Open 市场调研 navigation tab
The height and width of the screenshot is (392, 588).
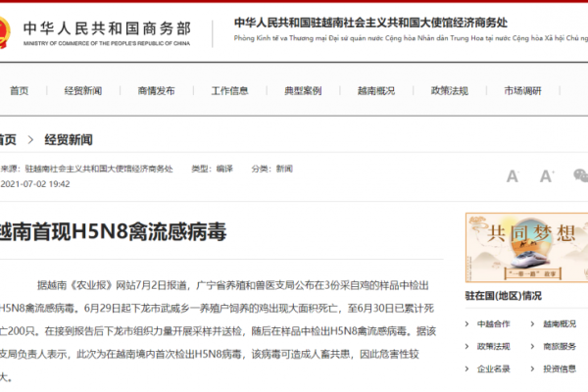pyautogui.click(x=522, y=91)
